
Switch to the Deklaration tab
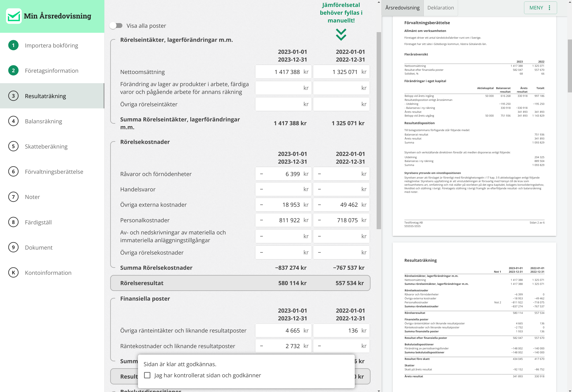click(440, 8)
